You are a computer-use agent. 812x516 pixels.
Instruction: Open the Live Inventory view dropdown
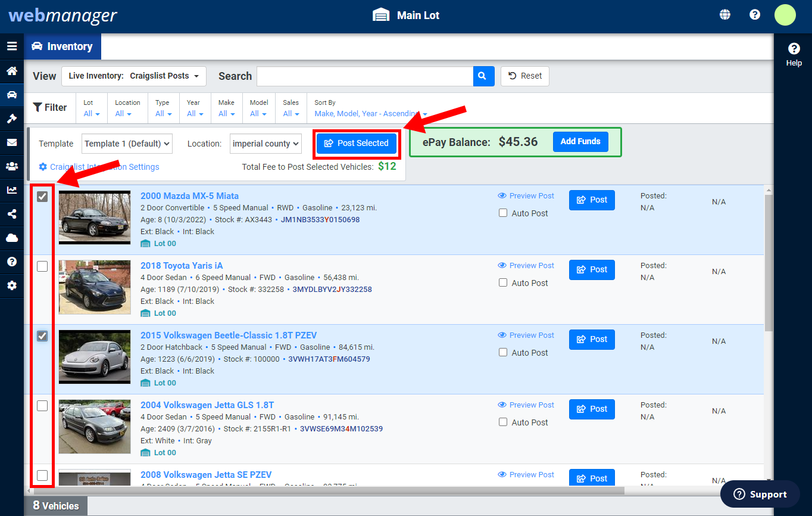click(x=133, y=76)
